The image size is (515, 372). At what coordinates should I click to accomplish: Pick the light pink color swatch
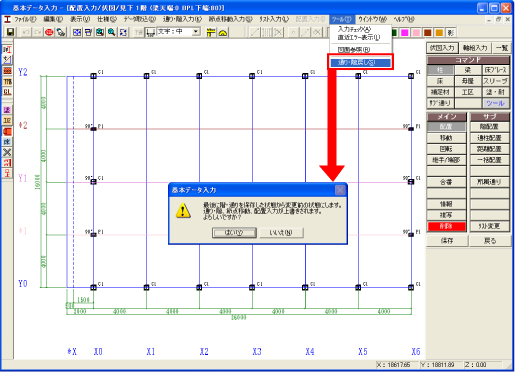[416, 33]
